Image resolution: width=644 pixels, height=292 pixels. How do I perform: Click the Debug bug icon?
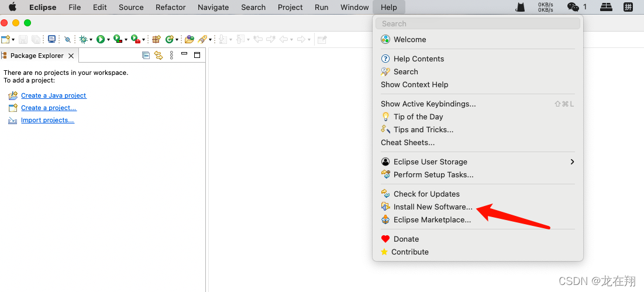click(x=84, y=39)
